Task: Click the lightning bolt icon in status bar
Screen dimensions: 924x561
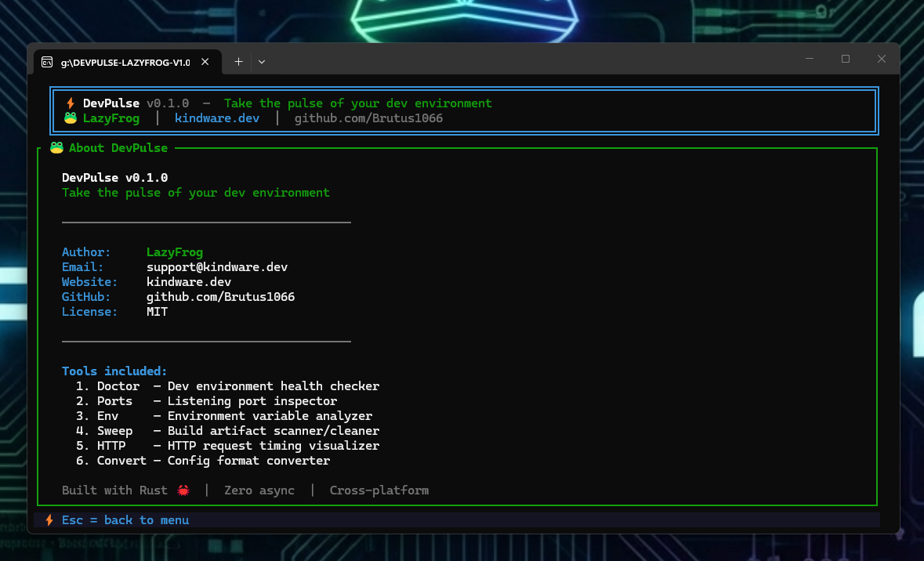Action: [49, 520]
